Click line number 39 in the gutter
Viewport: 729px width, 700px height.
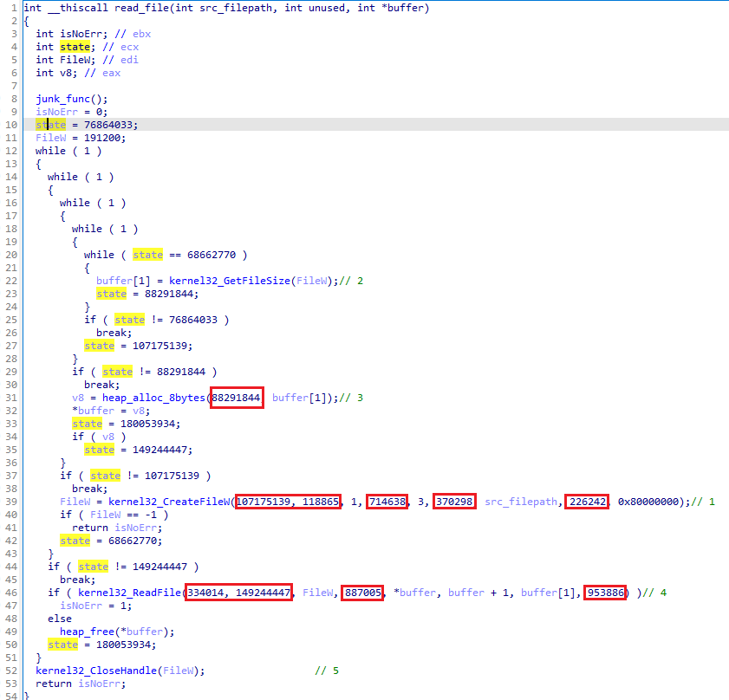point(11,502)
